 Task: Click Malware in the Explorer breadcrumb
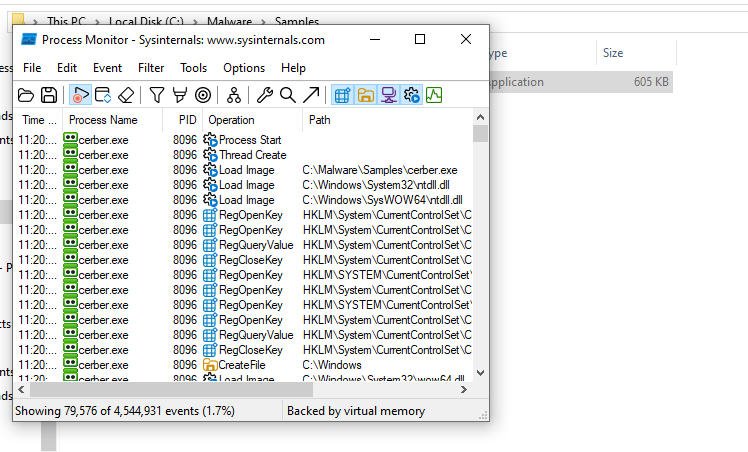click(x=229, y=22)
